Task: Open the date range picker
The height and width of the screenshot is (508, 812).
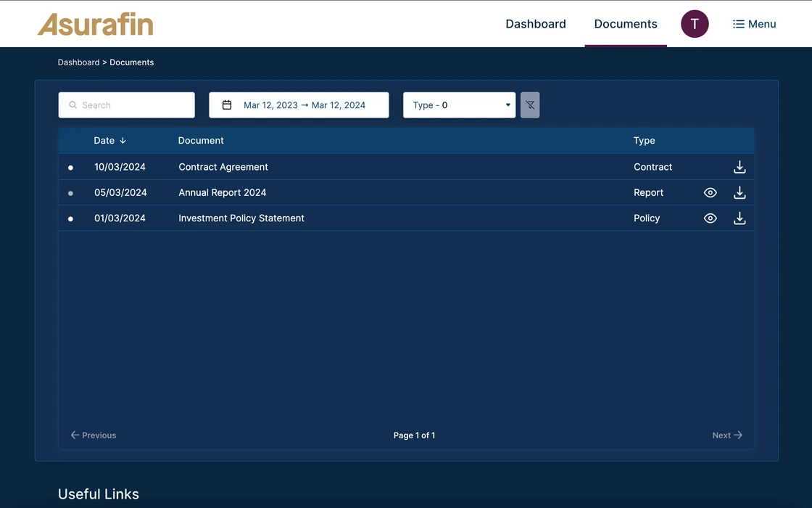Action: point(299,105)
